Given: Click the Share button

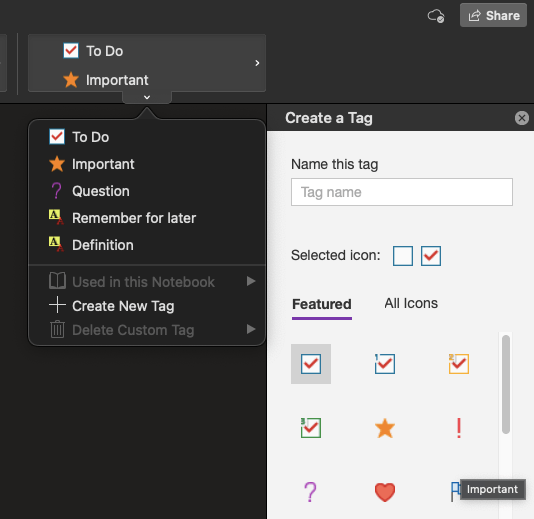Looking at the screenshot, I should (493, 15).
